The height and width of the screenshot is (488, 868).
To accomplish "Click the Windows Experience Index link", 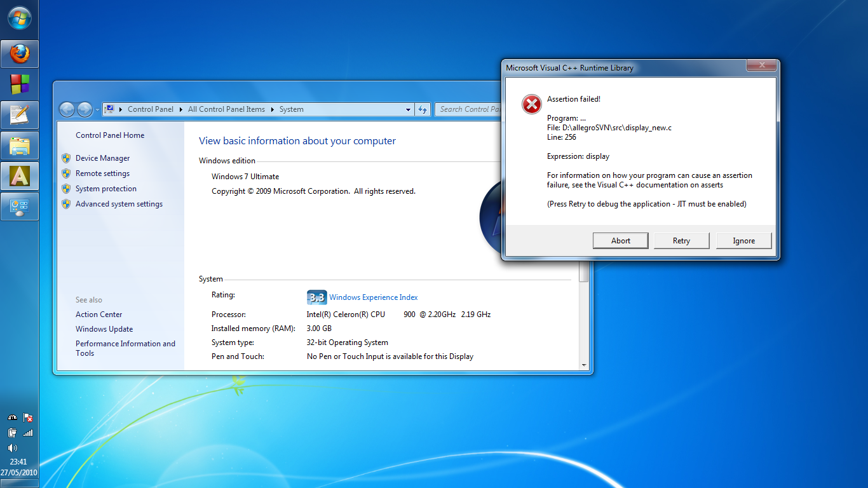I will (373, 297).
